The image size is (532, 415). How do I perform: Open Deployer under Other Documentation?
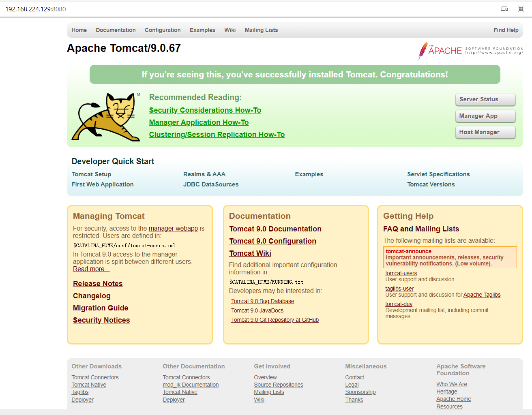point(174,400)
